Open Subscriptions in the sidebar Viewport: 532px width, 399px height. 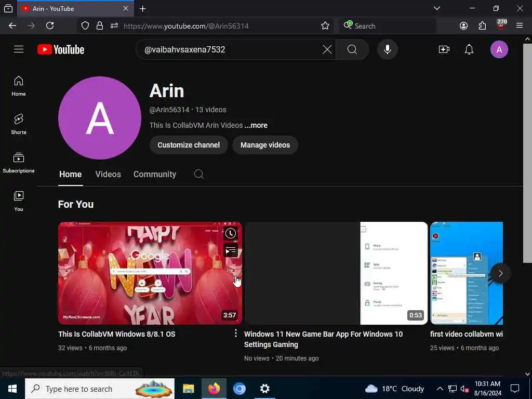[x=19, y=163]
